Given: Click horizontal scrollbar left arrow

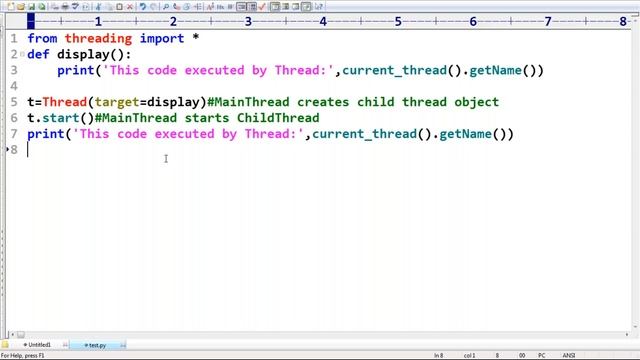Looking at the screenshot, I should click(x=12, y=335).
